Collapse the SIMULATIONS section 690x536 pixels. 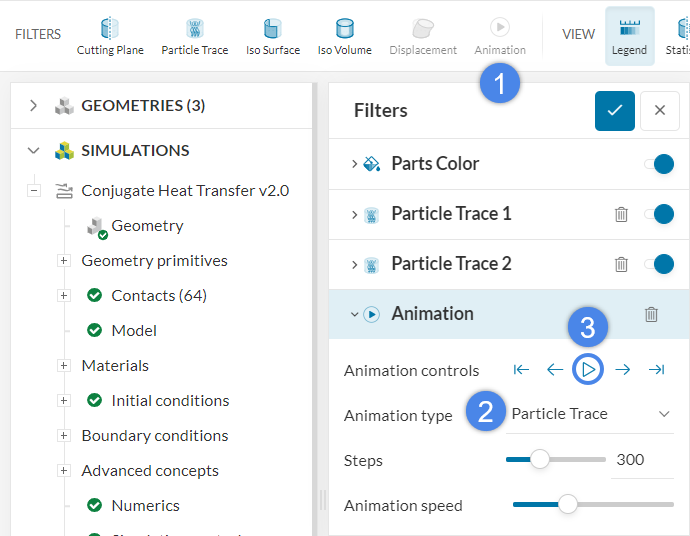33,151
